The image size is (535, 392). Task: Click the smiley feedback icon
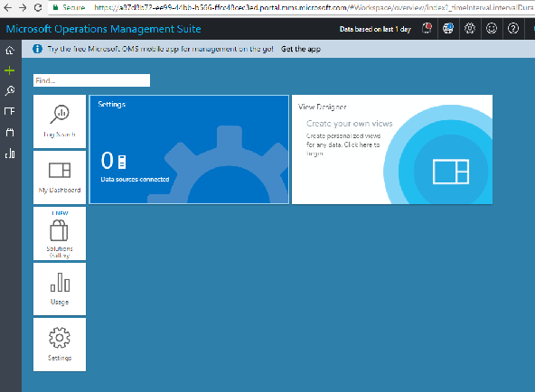coord(492,28)
